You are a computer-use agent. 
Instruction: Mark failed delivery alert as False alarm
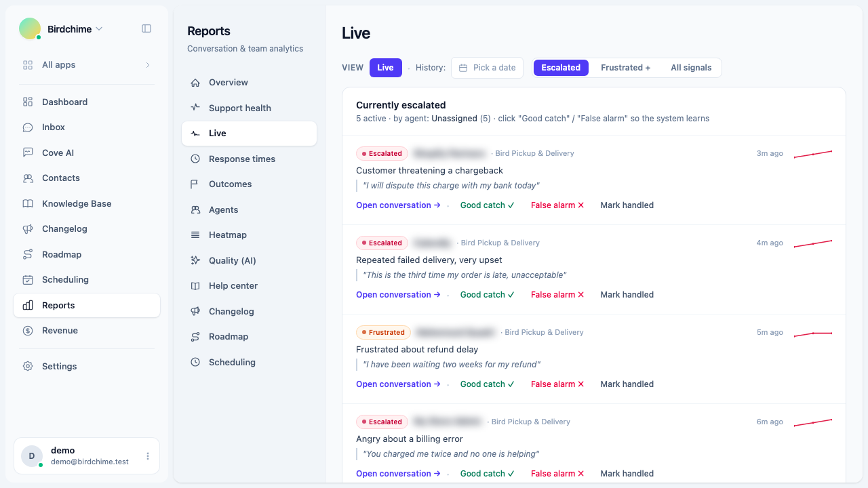(557, 295)
